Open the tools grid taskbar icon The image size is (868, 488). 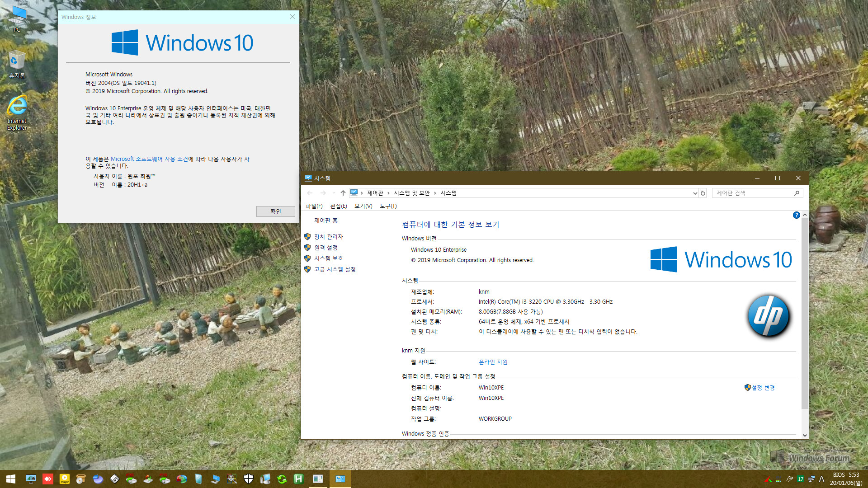pos(232,479)
